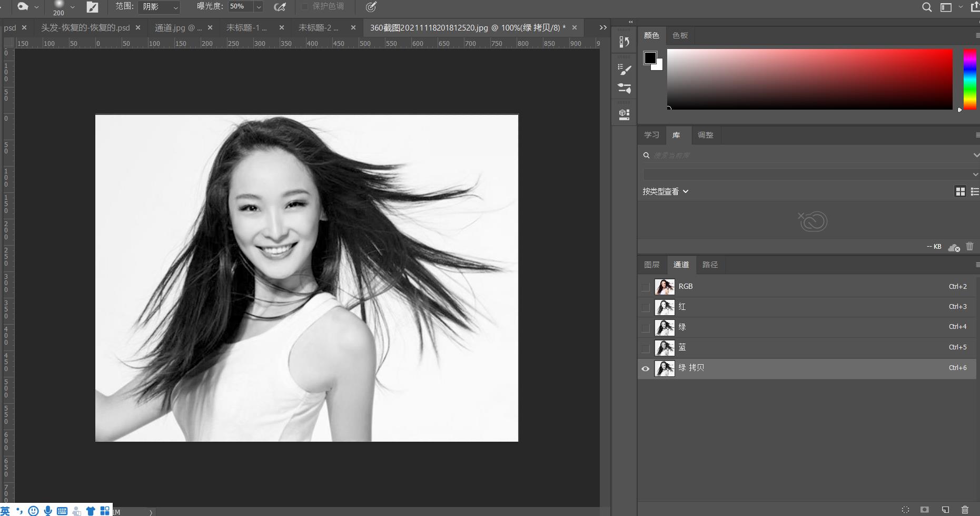The height and width of the screenshot is (516, 980).
Task: Show the RGB channel visibility
Action: click(x=646, y=287)
